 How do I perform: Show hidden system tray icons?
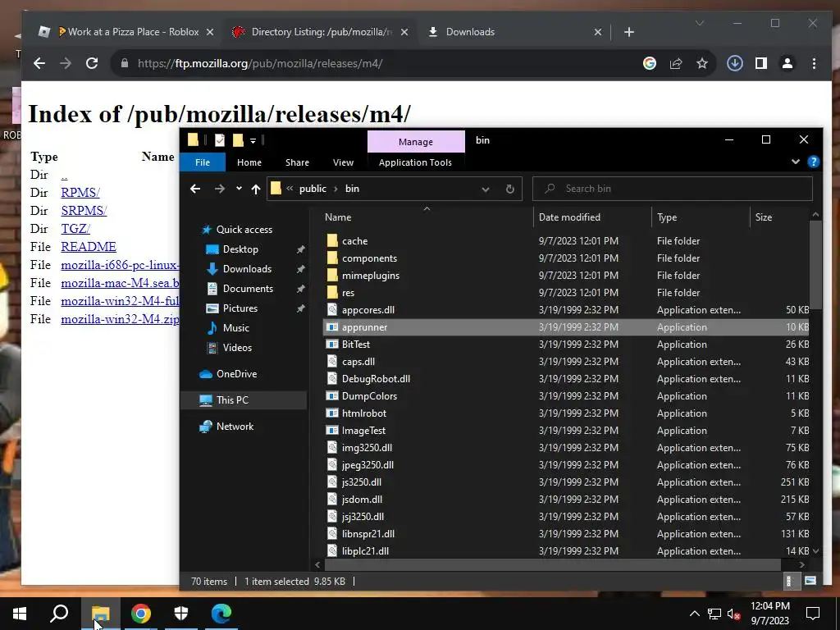tap(694, 614)
